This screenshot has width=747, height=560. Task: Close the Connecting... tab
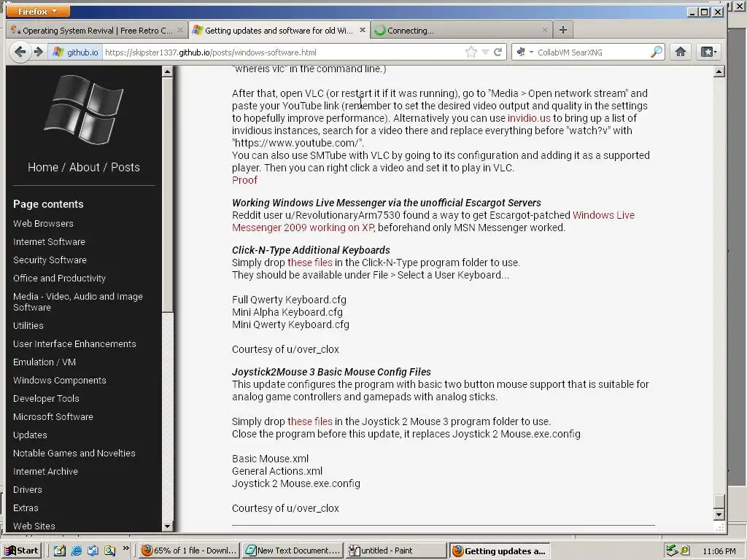544,30
